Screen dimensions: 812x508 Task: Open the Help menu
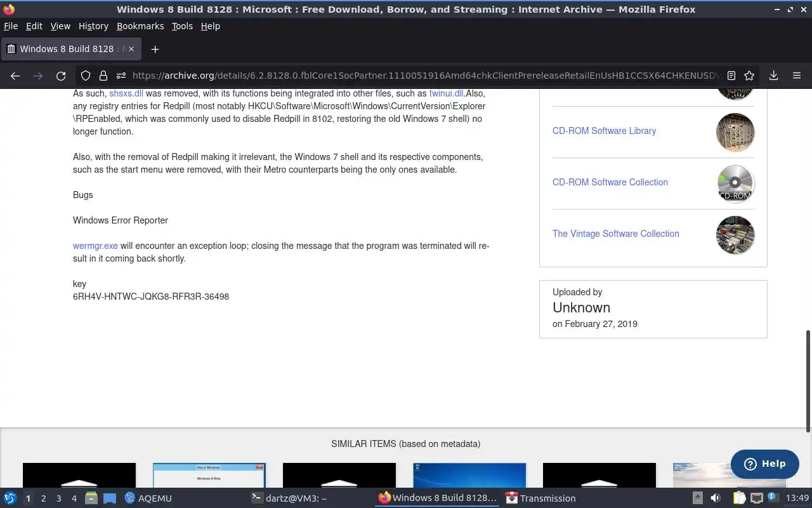(x=210, y=26)
